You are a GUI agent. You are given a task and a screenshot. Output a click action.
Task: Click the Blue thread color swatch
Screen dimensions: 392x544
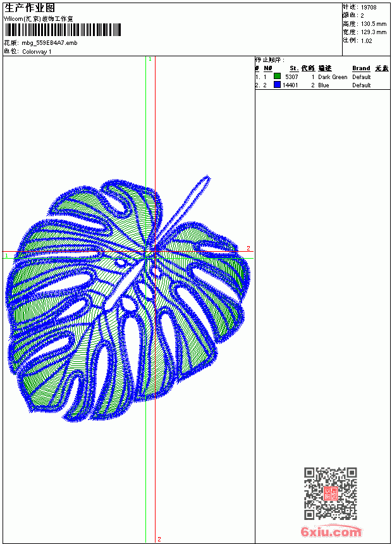click(277, 84)
